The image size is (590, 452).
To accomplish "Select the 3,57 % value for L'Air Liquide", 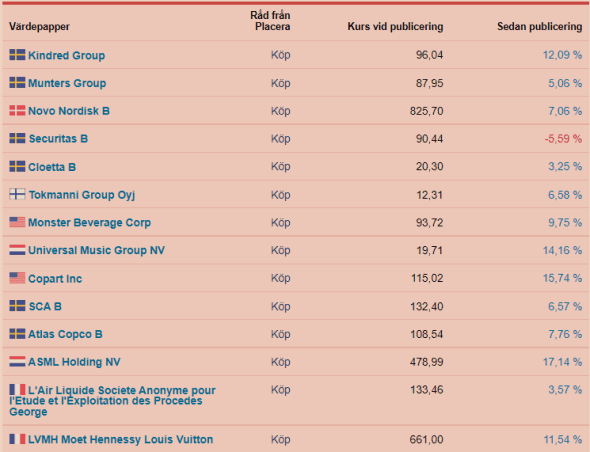I will pyautogui.click(x=565, y=390).
